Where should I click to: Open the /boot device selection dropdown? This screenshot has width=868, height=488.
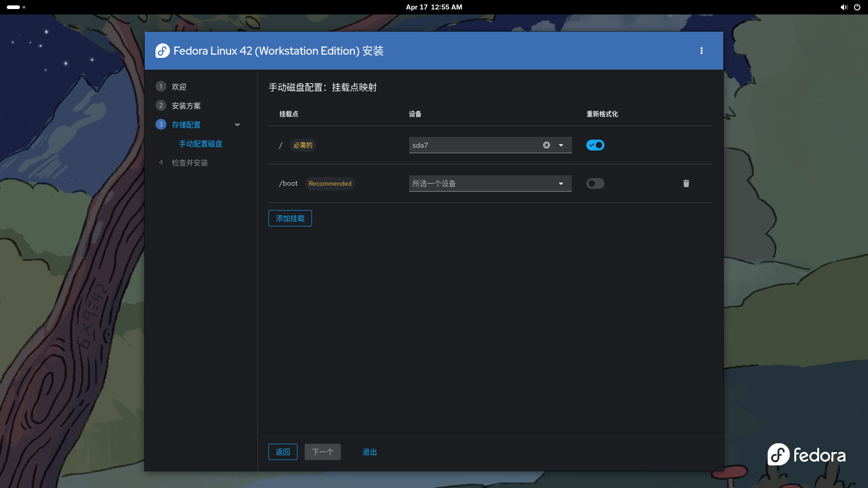tap(490, 183)
